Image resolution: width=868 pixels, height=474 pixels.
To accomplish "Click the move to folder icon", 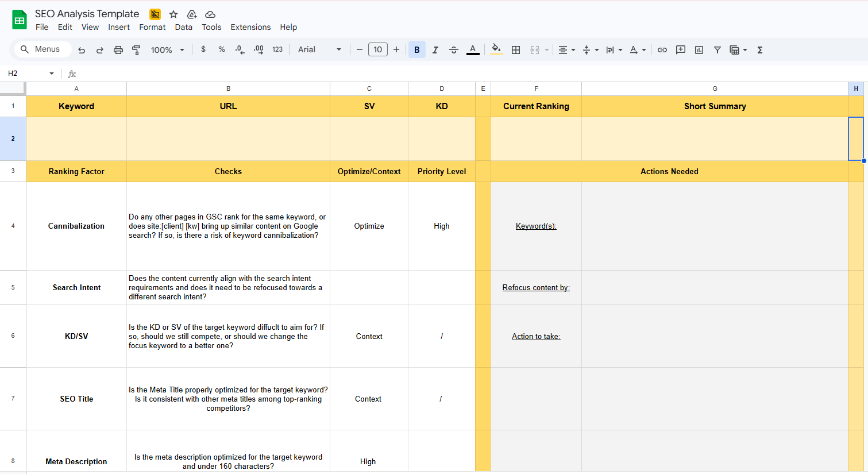I will pos(192,14).
